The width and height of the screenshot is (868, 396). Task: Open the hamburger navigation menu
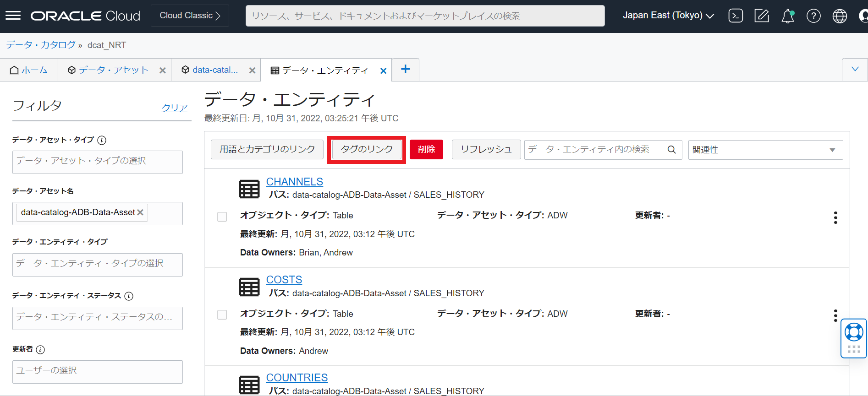tap(13, 16)
